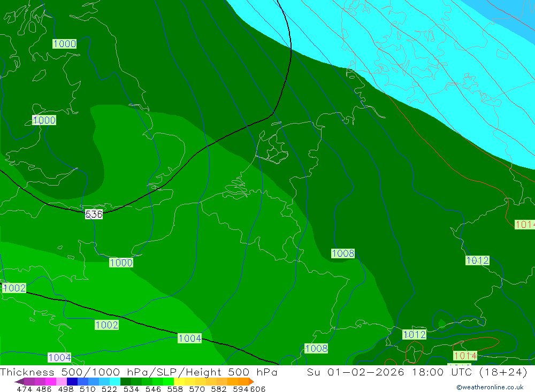
Task: Click the 1004 label on the black contour
Action: tap(190, 338)
